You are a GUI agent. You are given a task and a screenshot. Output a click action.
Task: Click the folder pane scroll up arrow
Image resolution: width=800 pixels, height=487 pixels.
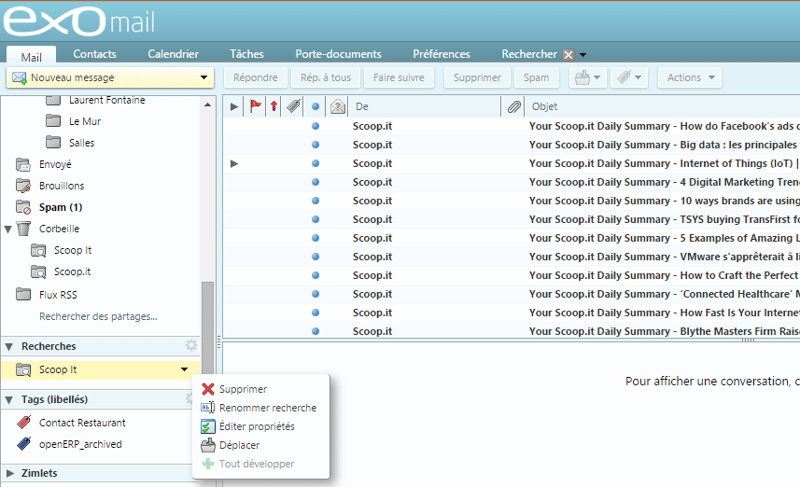207,105
